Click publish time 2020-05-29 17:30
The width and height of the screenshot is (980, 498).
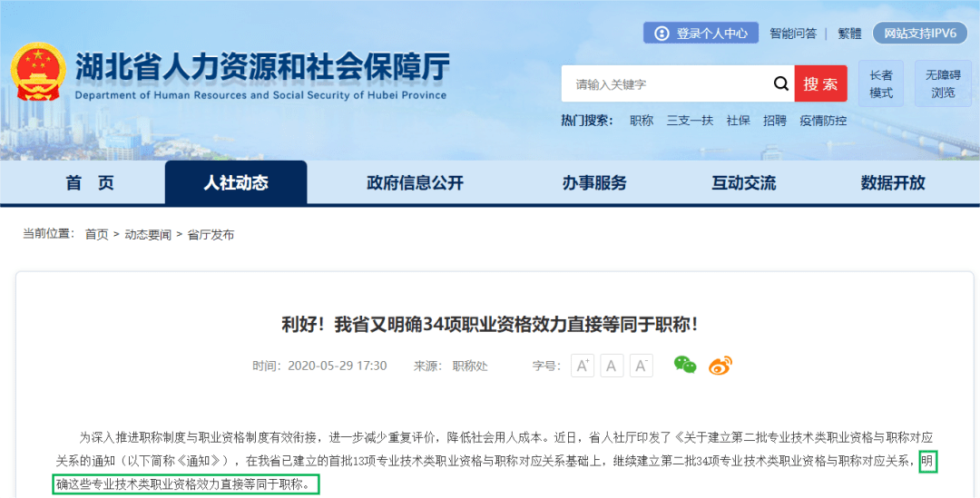(x=337, y=366)
